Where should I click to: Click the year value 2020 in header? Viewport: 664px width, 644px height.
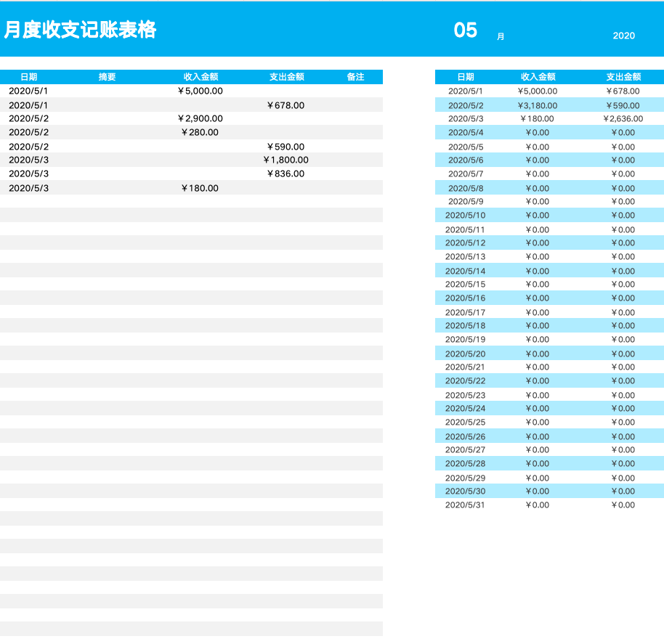pos(624,36)
